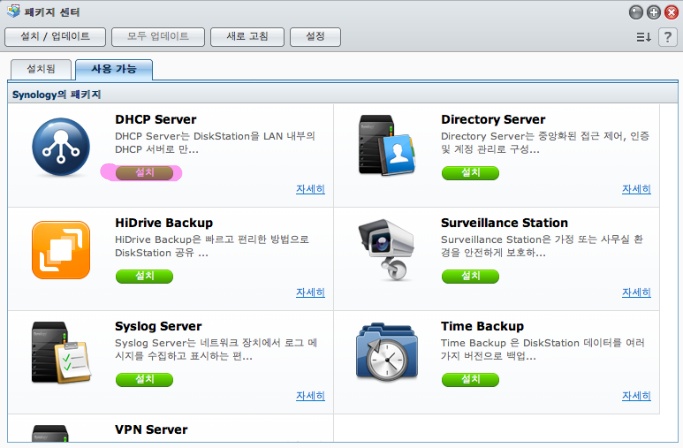
Task: Open 자세히 link for Surveillance Station
Action: [636, 292]
